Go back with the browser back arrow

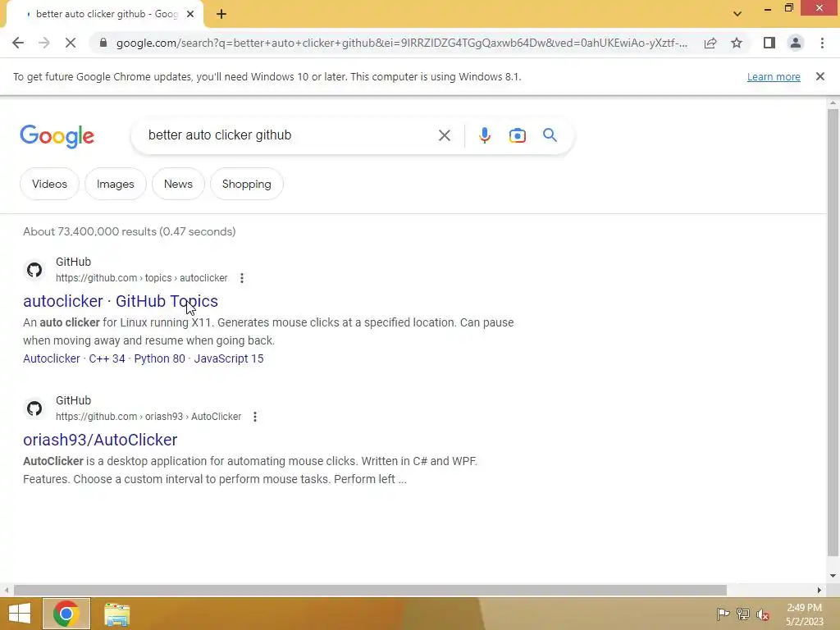tap(18, 43)
